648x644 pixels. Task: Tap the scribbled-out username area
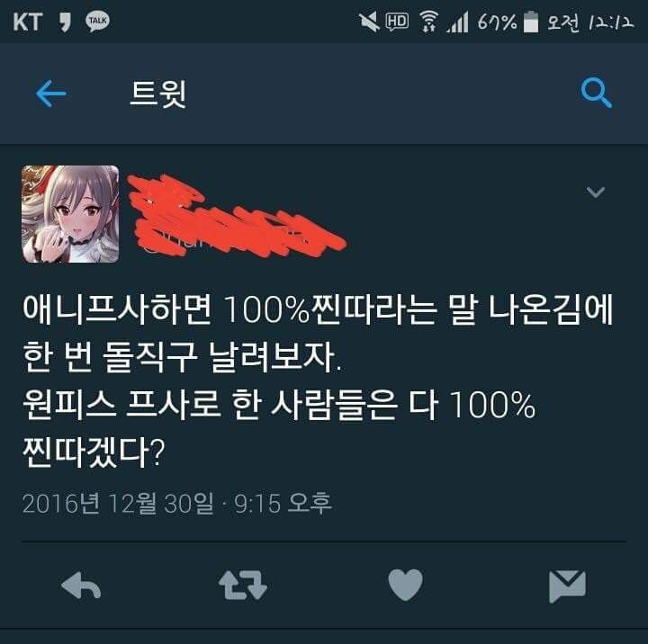pyautogui.click(x=236, y=215)
